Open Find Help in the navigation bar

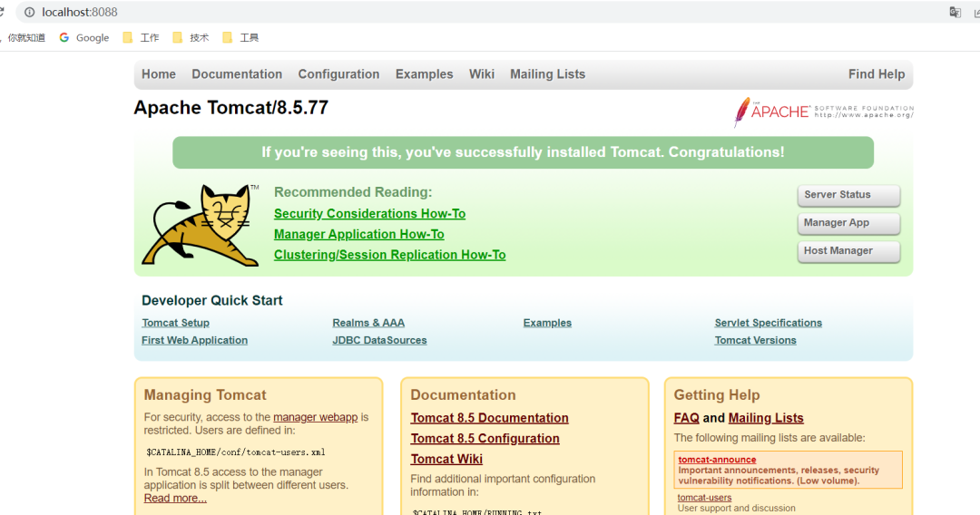click(x=876, y=74)
